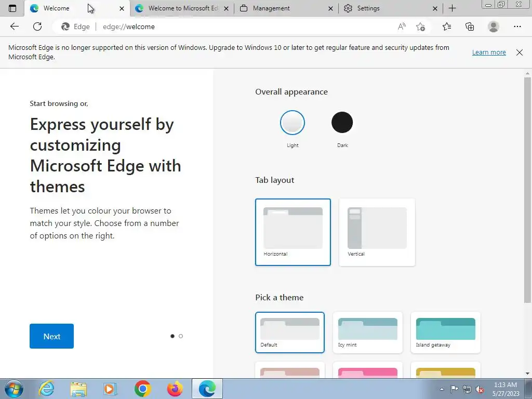Go to second page indicator dot
This screenshot has width=532, height=399.
point(181,336)
